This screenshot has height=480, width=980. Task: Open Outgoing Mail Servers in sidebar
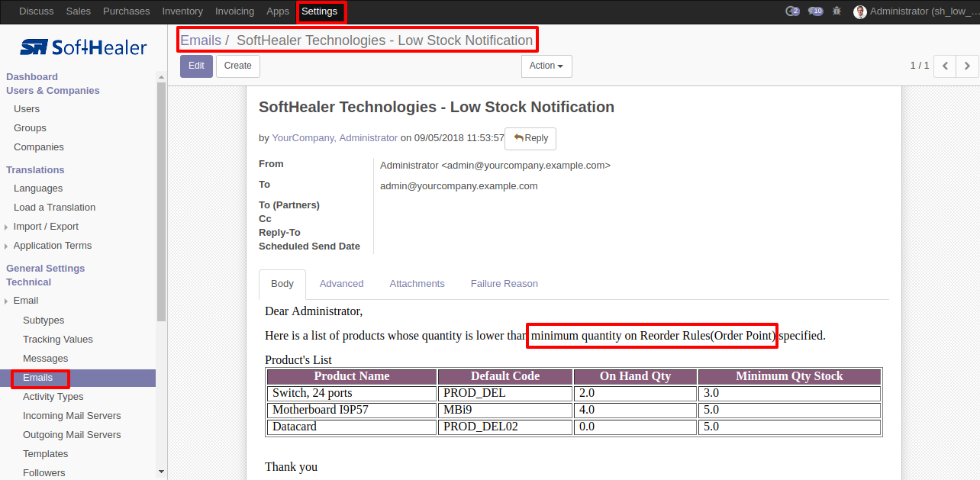coord(72,435)
